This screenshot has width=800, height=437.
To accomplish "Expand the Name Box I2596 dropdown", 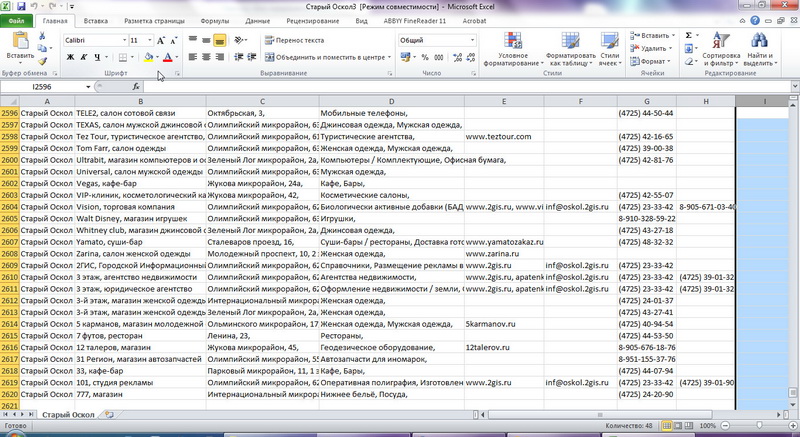I will 88,87.
